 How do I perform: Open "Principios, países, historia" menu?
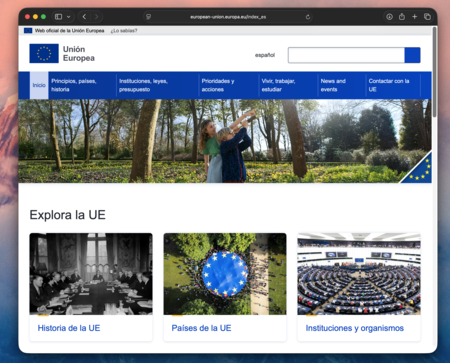coord(74,85)
